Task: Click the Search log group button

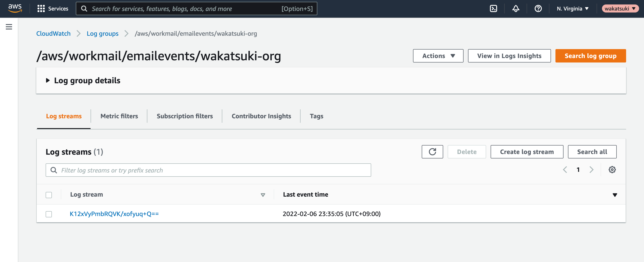Action: 591,56
